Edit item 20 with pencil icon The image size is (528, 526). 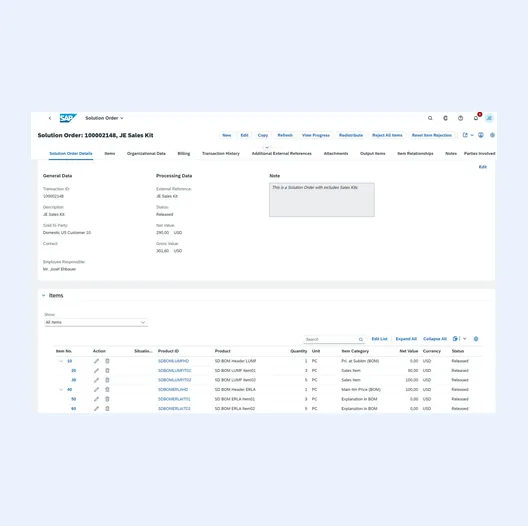click(x=96, y=370)
